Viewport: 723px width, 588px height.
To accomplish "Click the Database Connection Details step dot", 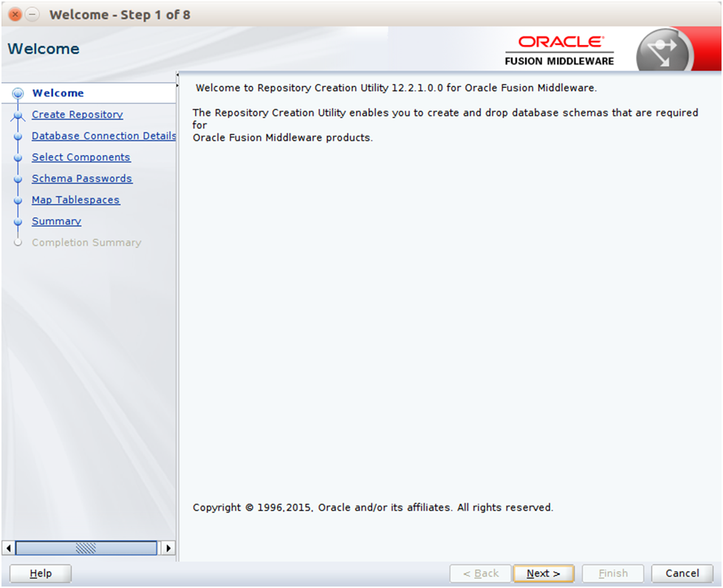I will pos(18,136).
